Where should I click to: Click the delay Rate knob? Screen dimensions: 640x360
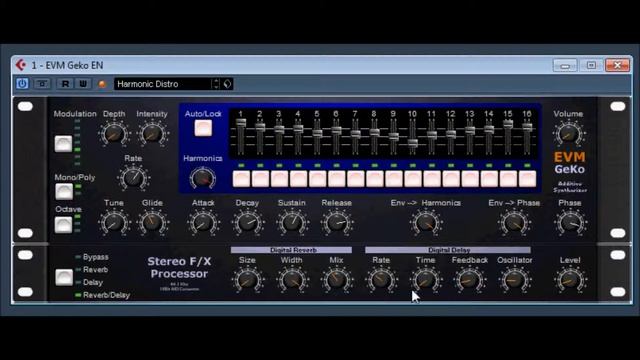[x=381, y=280]
